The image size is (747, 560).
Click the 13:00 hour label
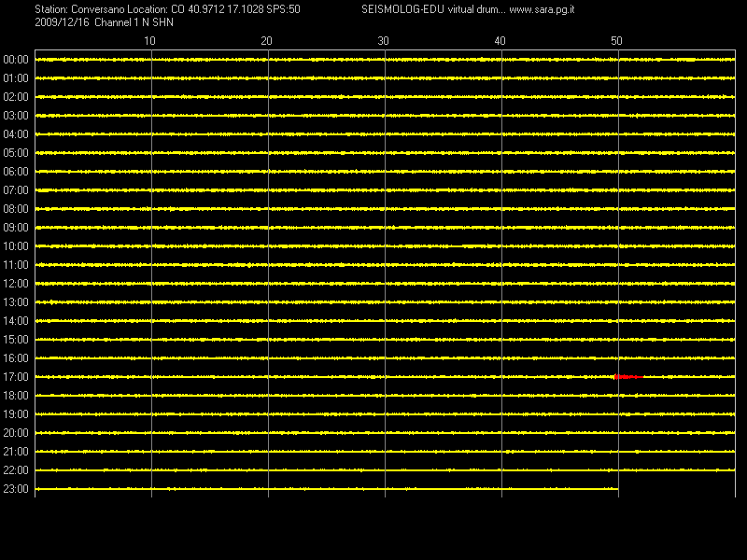tap(16, 302)
